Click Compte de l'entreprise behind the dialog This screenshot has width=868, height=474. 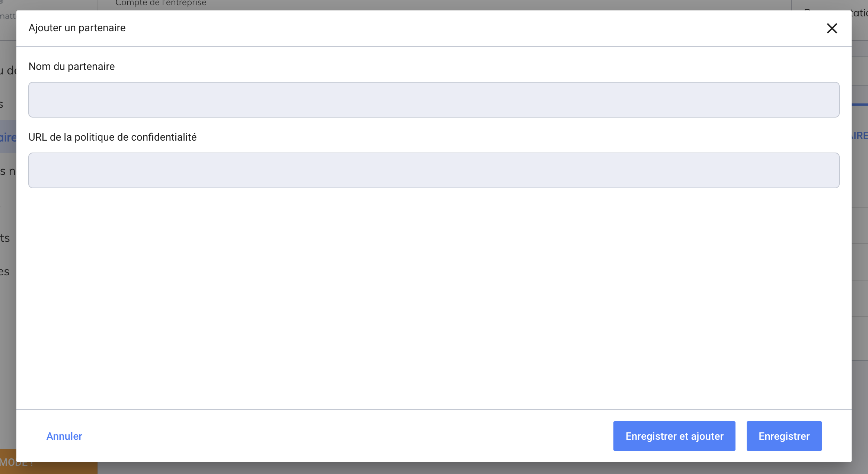(x=161, y=3)
